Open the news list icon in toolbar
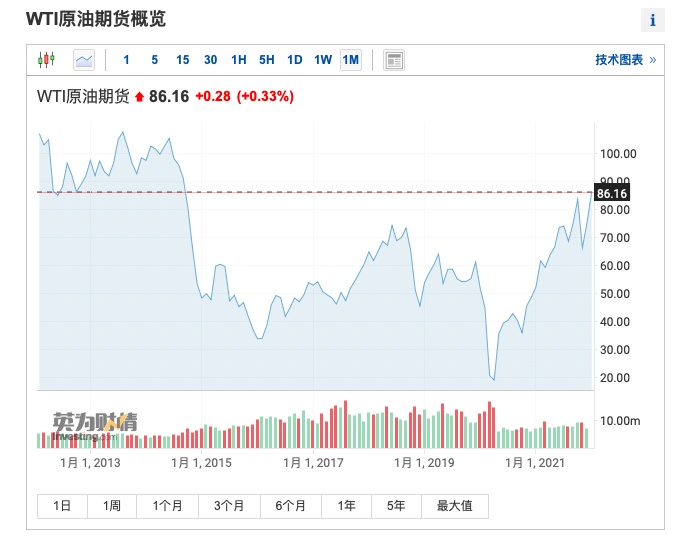 coord(394,60)
